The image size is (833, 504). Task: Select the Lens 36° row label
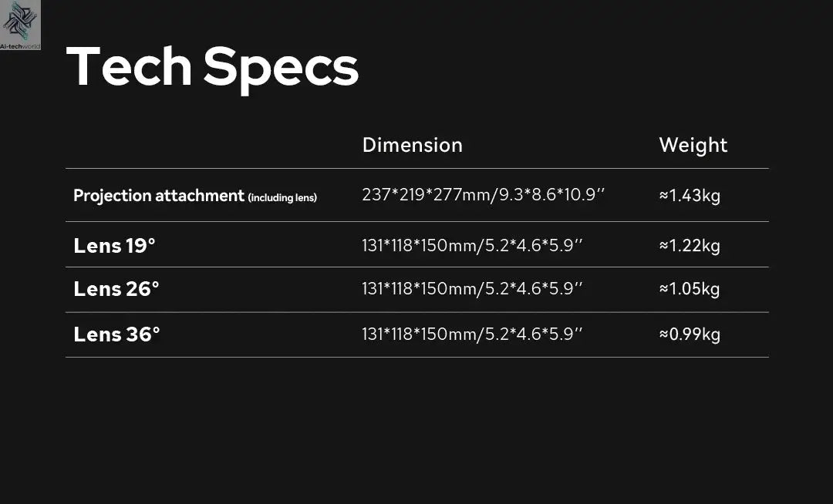[116, 334]
